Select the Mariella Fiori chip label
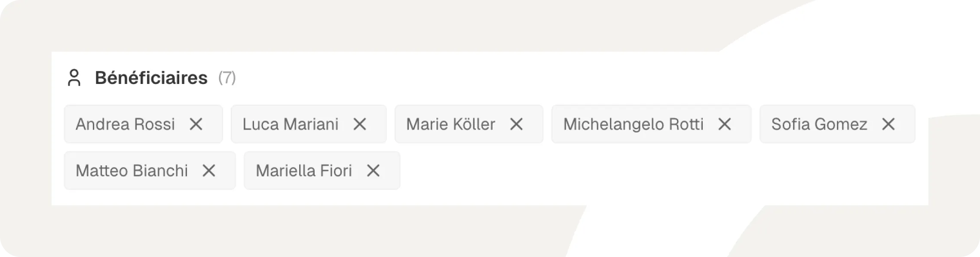The width and height of the screenshot is (980, 257). [303, 171]
